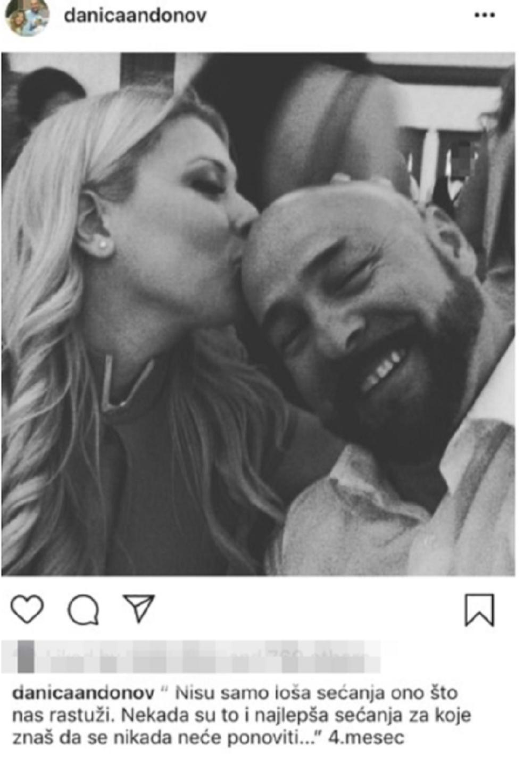The height and width of the screenshot is (761, 532).
Task: Like the post with the heart icon
Action: point(27,609)
